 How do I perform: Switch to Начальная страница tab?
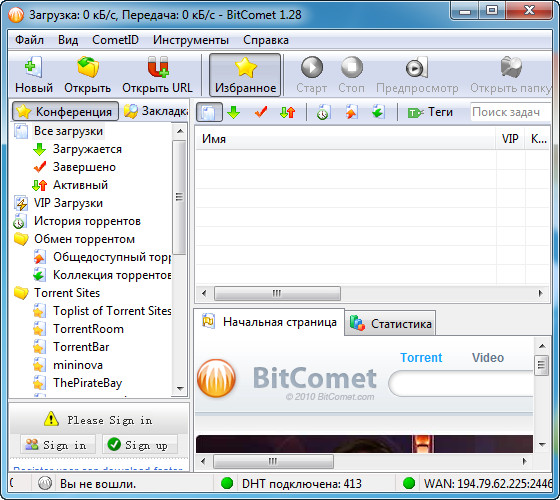point(269,322)
